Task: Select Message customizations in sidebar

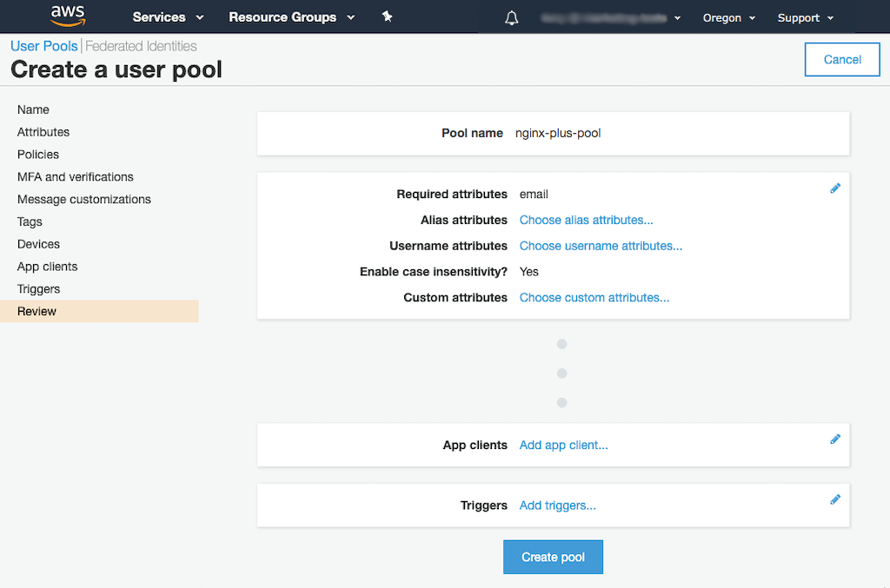Action: tap(84, 200)
